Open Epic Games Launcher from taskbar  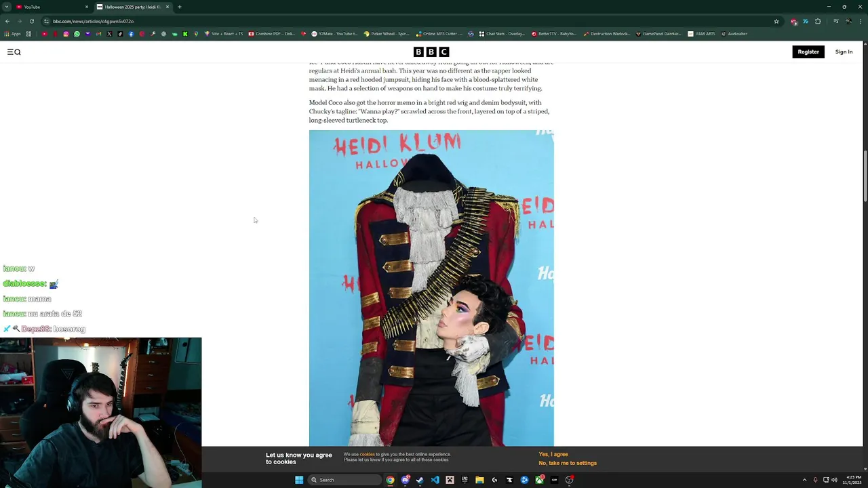pyautogui.click(x=465, y=480)
